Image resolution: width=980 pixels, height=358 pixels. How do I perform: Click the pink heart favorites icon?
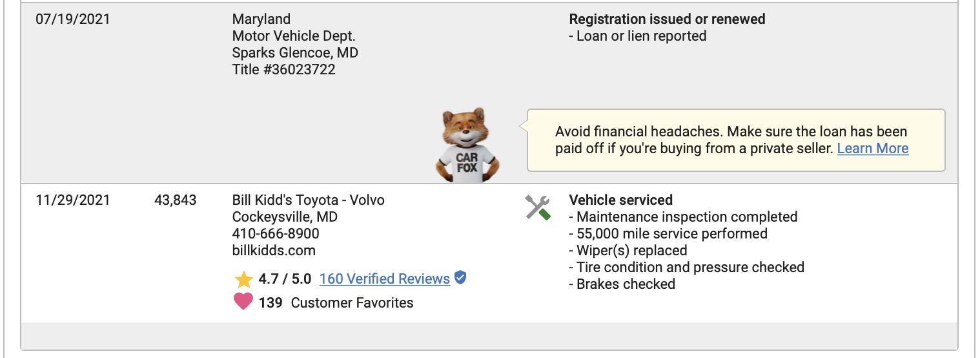(x=243, y=302)
